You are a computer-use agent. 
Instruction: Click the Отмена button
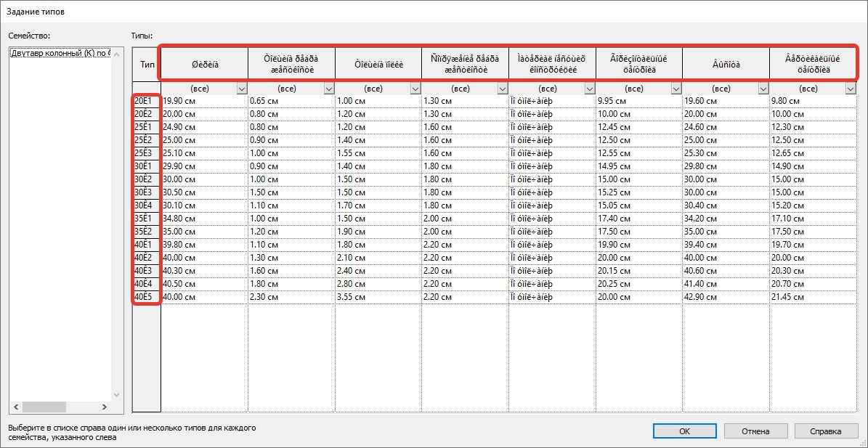[755, 431]
